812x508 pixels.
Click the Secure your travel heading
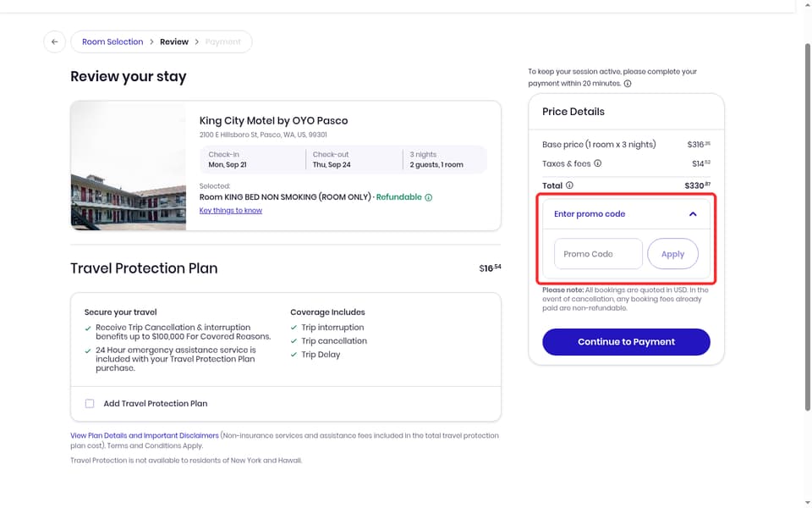(x=121, y=312)
